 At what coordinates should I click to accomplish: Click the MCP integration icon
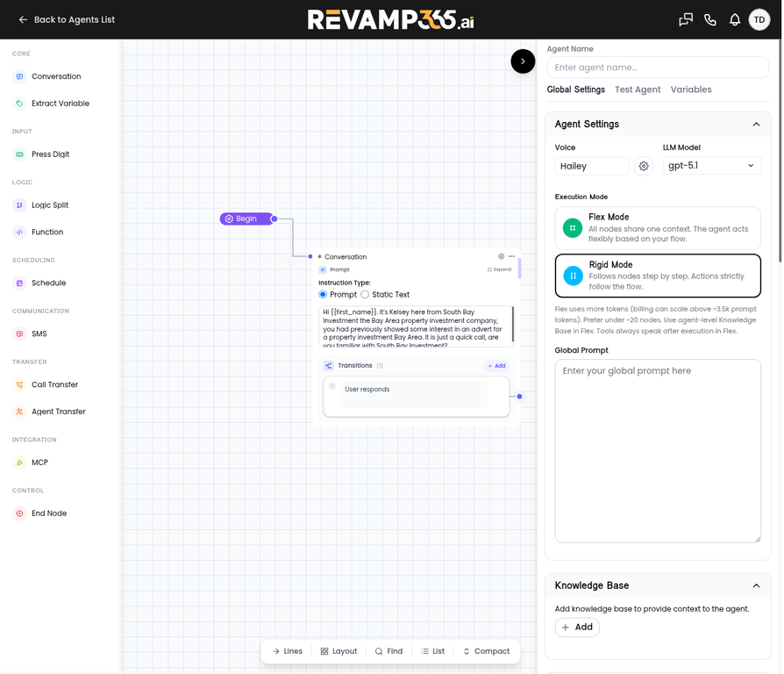point(19,462)
